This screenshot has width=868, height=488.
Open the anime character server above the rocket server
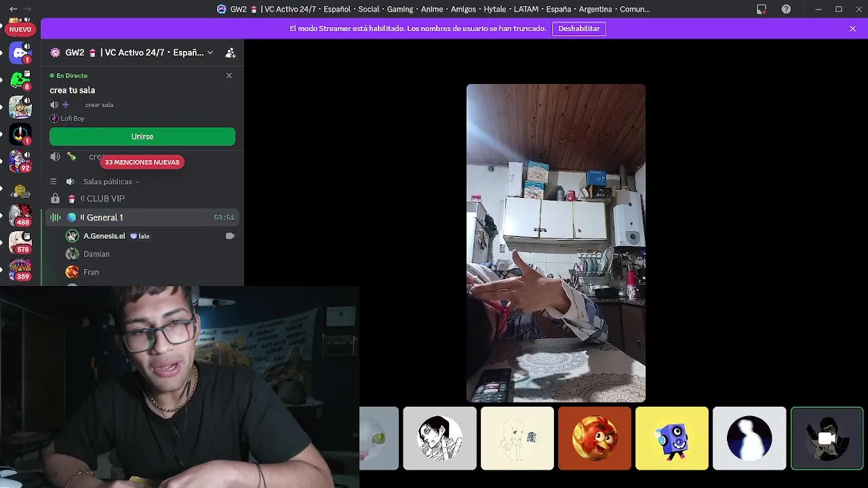20,107
